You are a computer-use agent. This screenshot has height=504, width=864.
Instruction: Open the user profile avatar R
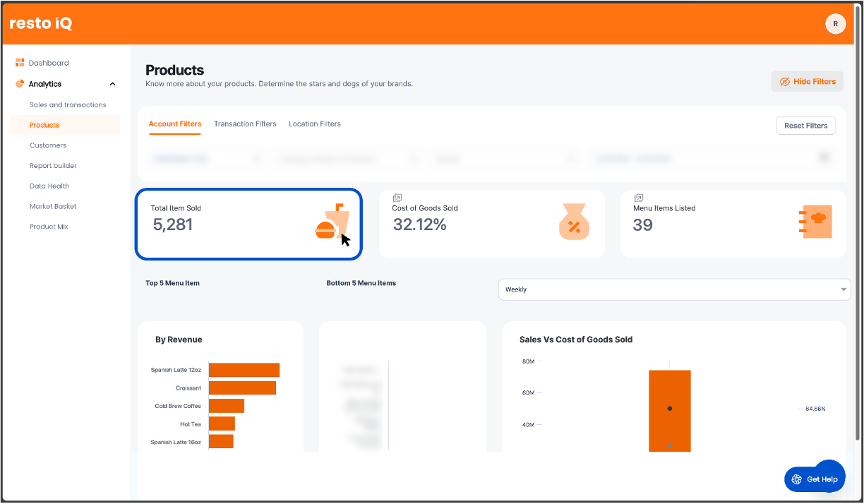835,24
